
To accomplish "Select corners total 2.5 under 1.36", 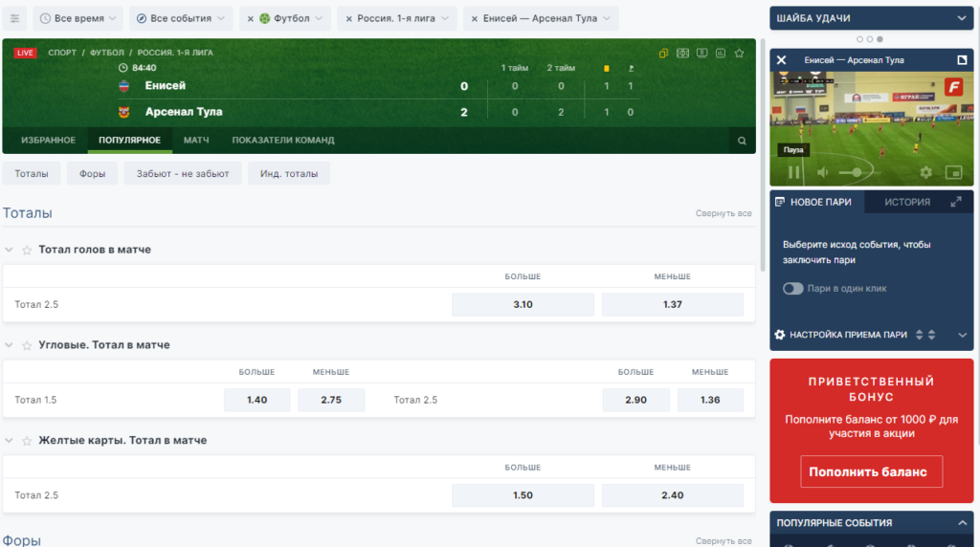I will [x=710, y=401].
